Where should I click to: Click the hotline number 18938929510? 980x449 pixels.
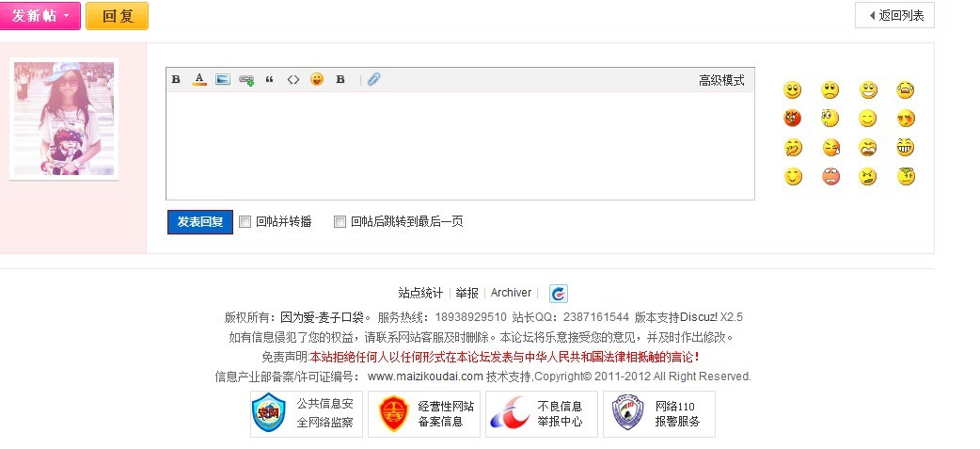point(470,317)
